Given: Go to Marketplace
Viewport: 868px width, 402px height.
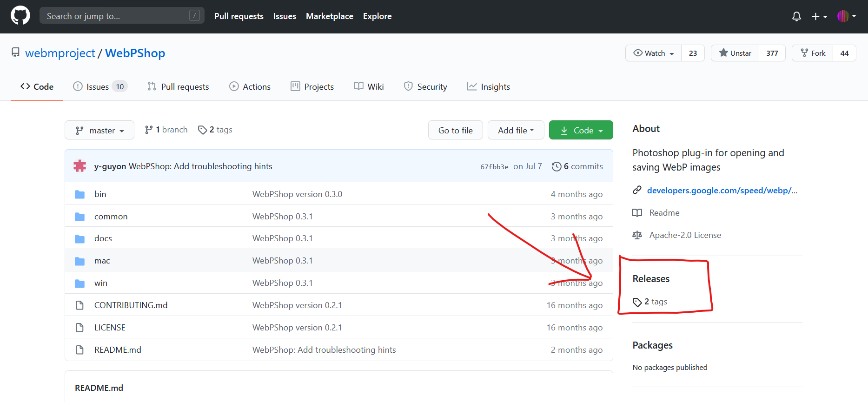Looking at the screenshot, I should coord(330,16).
